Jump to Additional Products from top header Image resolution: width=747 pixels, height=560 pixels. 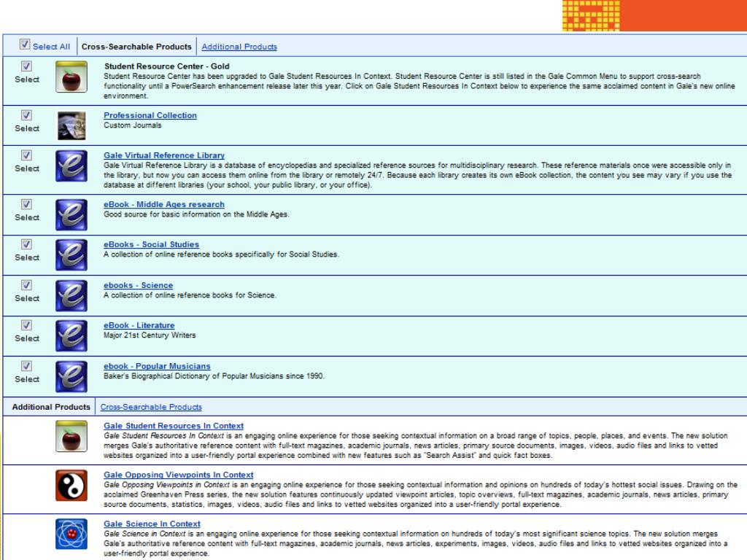click(239, 47)
